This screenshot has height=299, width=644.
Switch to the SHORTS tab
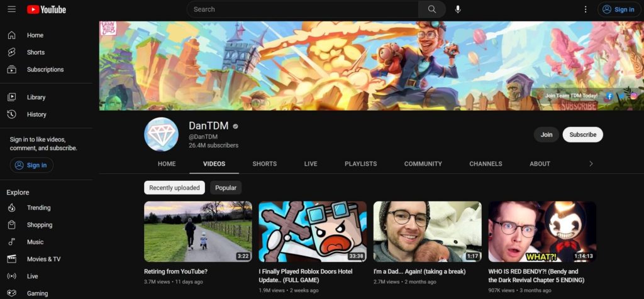[x=265, y=164]
